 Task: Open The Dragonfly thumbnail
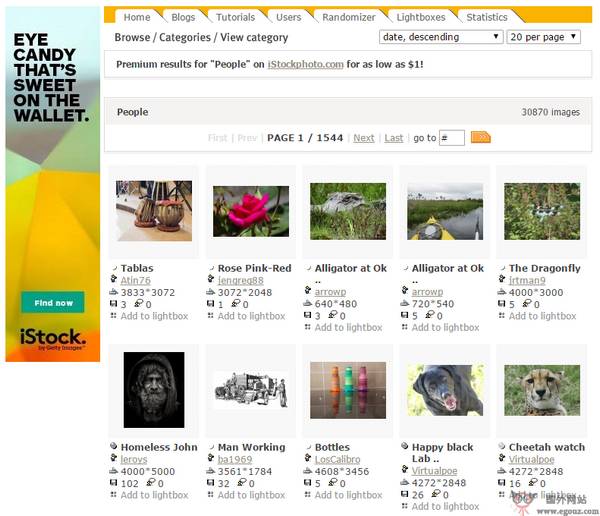542,211
